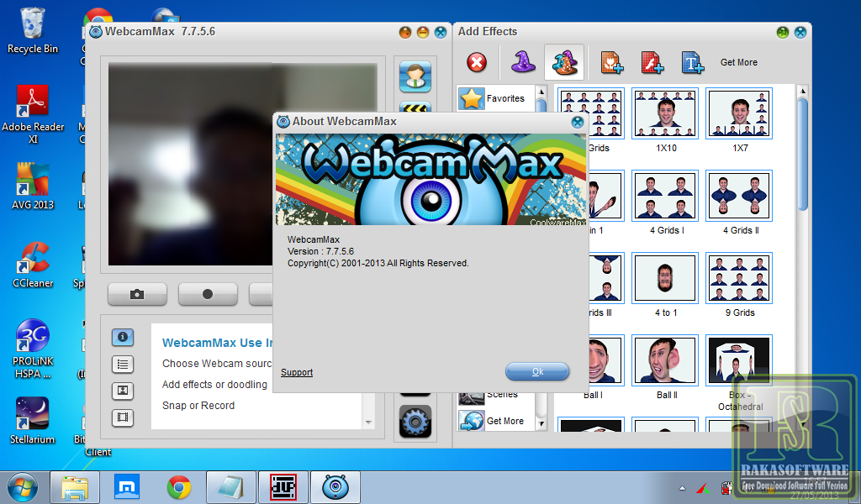Choose the 4 to 1 effect

coord(665,278)
